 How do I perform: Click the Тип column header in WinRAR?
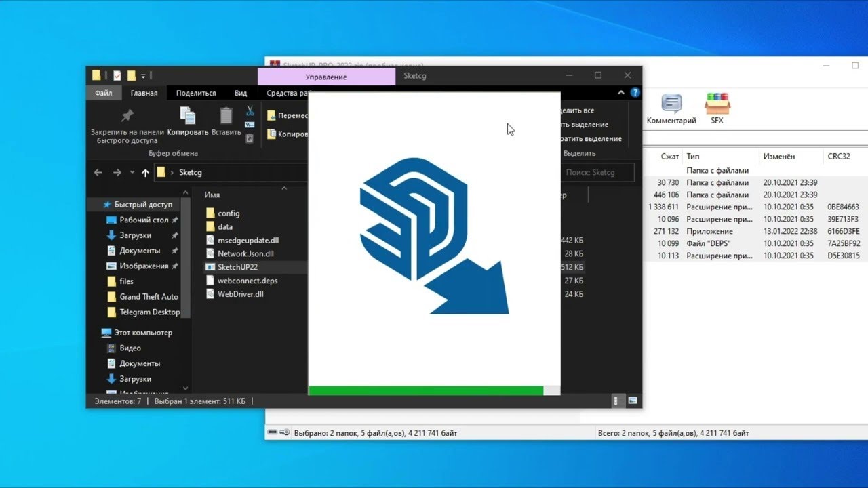pyautogui.click(x=693, y=157)
